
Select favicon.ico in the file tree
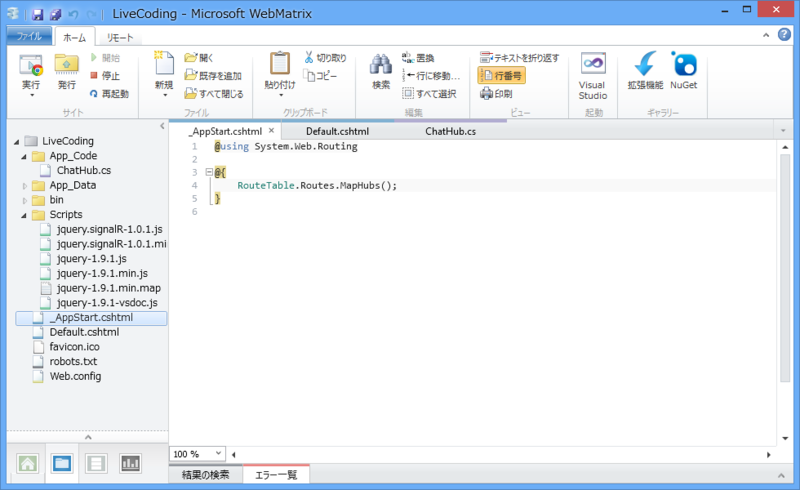click(74, 347)
